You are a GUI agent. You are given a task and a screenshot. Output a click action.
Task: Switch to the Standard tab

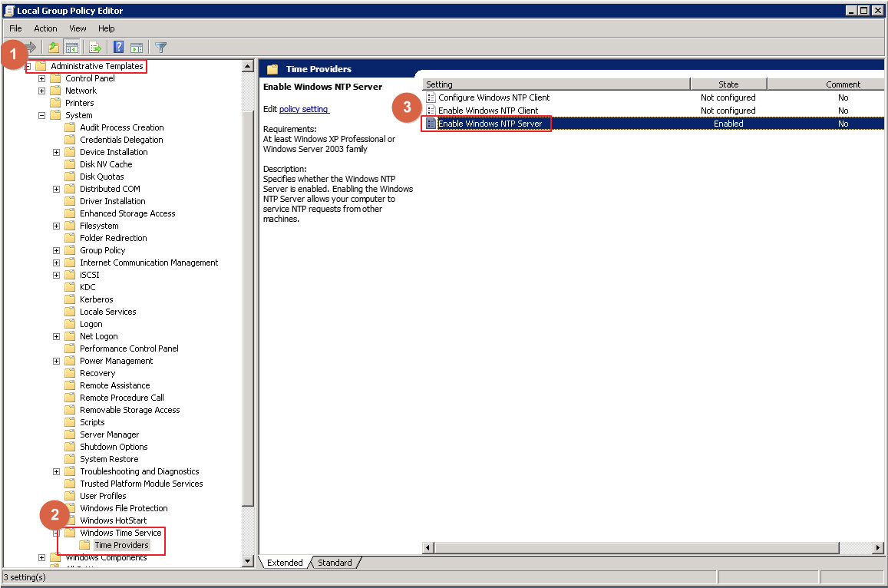point(335,563)
